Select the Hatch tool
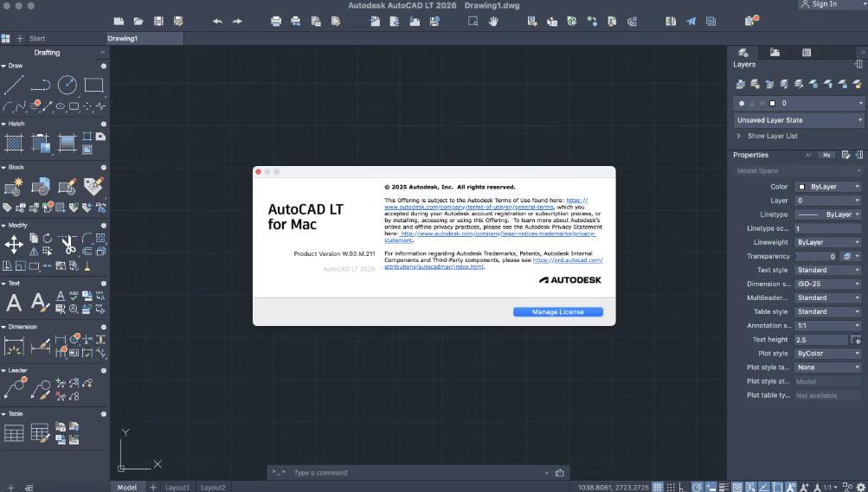Image resolution: width=868 pixels, height=492 pixels. pos(14,143)
